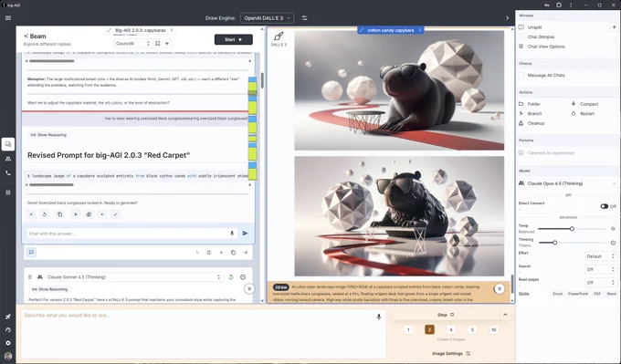
Task: Select 4 images to create
Action: pyautogui.click(x=451, y=329)
